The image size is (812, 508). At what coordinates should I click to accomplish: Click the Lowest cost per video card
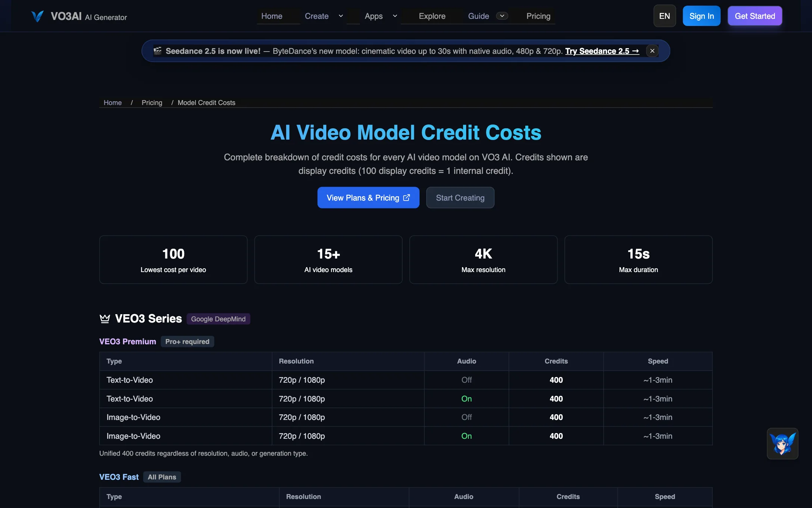pos(173,260)
